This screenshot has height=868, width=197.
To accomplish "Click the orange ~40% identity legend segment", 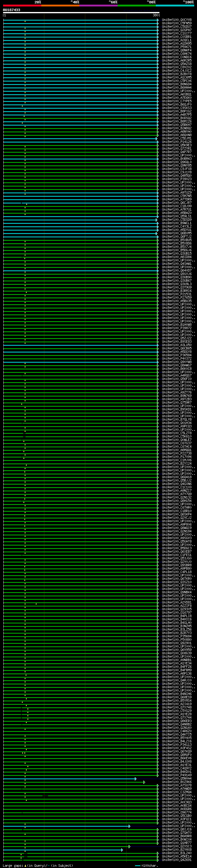I will click(60, 6).
